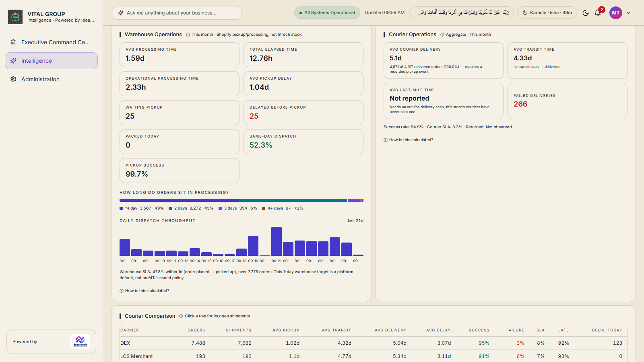Click the Arabic verse banner
Viewport: 644px width, 362px height.
coord(462,13)
